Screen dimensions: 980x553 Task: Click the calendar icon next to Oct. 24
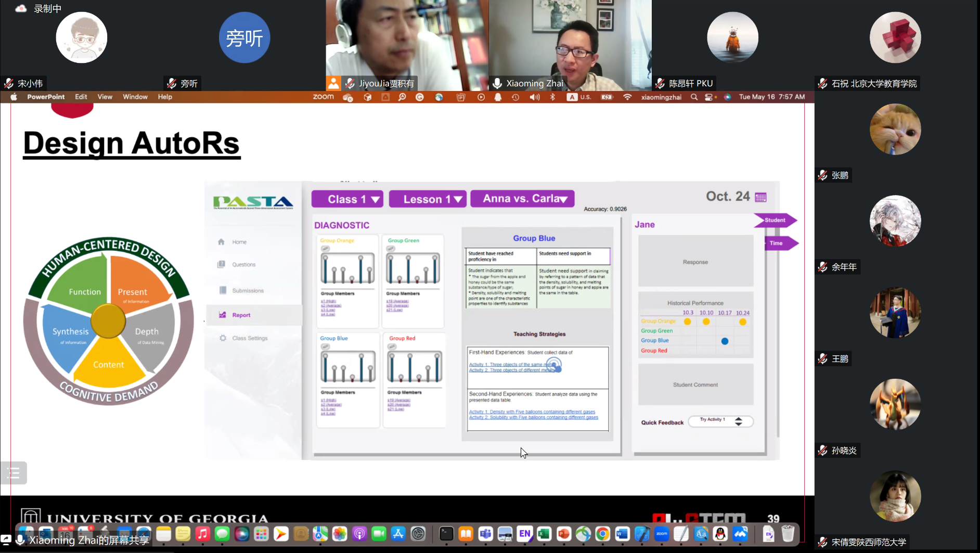coord(760,197)
